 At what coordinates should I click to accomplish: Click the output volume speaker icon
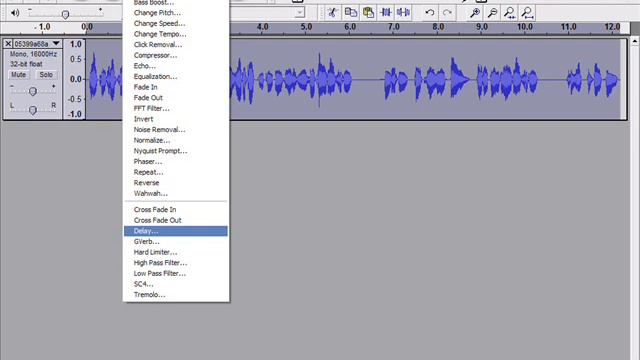click(15, 13)
